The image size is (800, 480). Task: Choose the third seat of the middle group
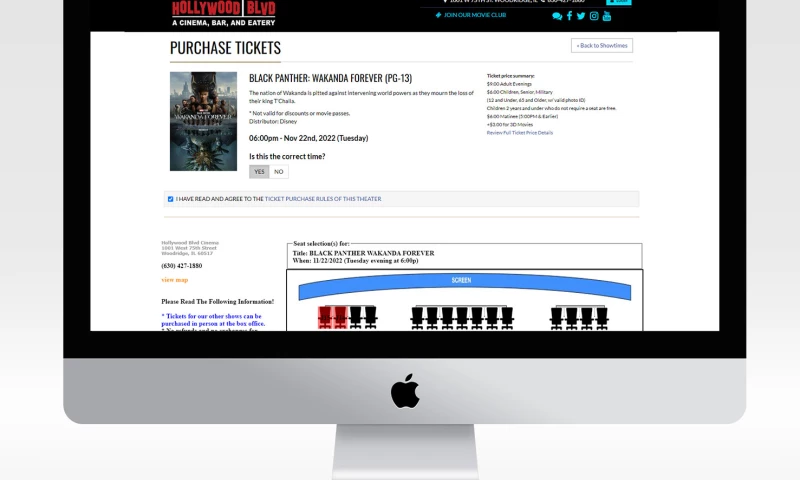coord(447,318)
